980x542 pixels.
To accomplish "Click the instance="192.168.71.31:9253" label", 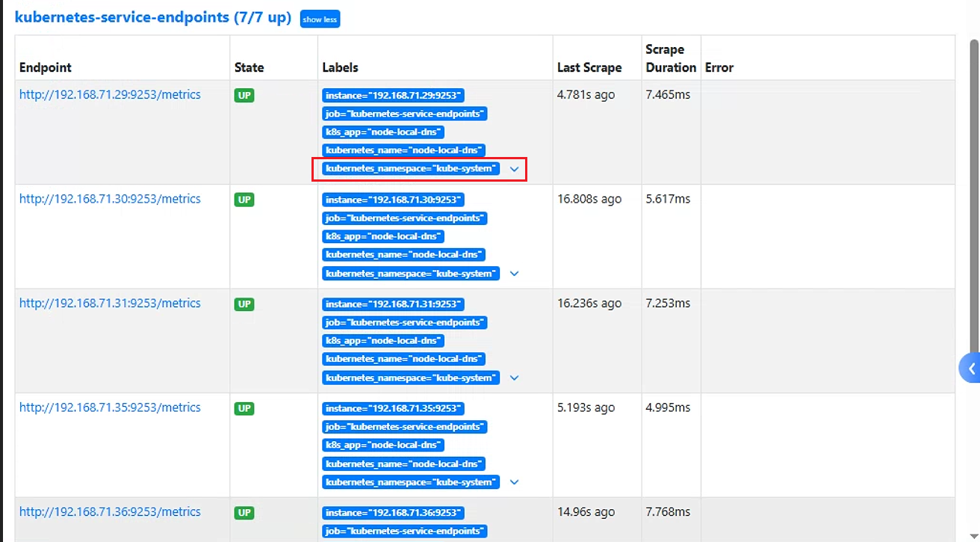I will (394, 304).
